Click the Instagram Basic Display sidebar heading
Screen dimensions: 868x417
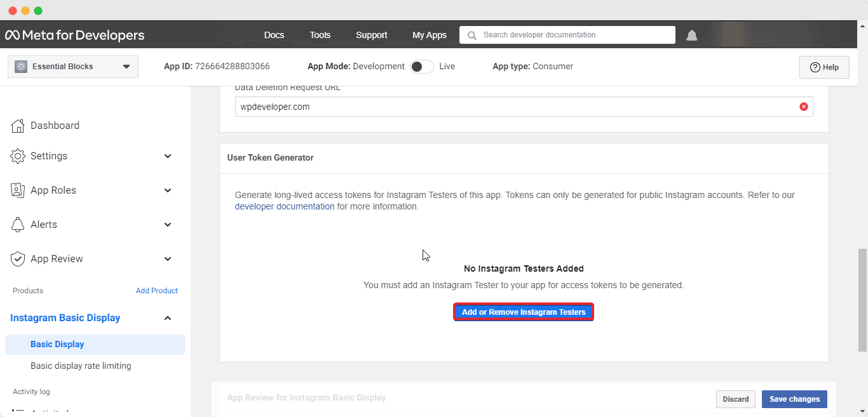pos(65,318)
